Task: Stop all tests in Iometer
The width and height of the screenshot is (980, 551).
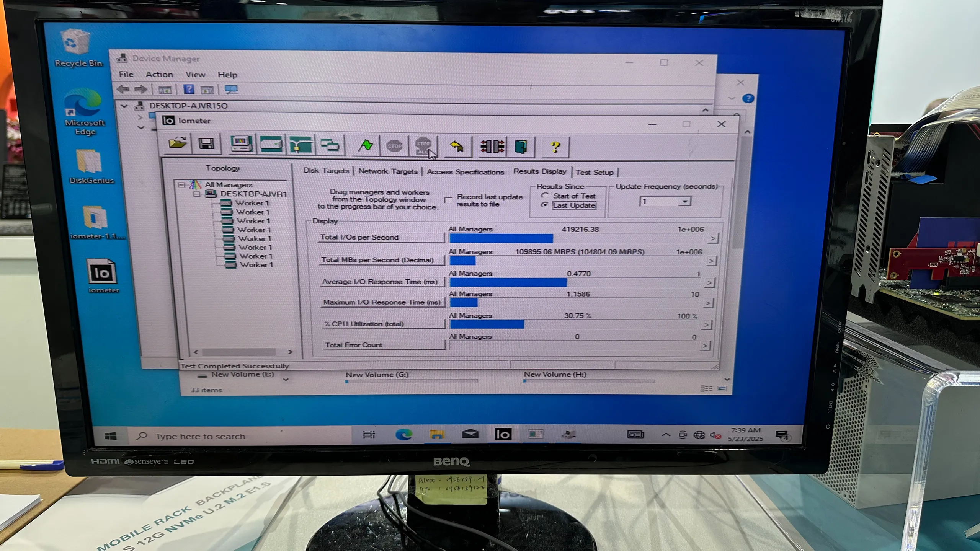Action: pyautogui.click(x=423, y=146)
